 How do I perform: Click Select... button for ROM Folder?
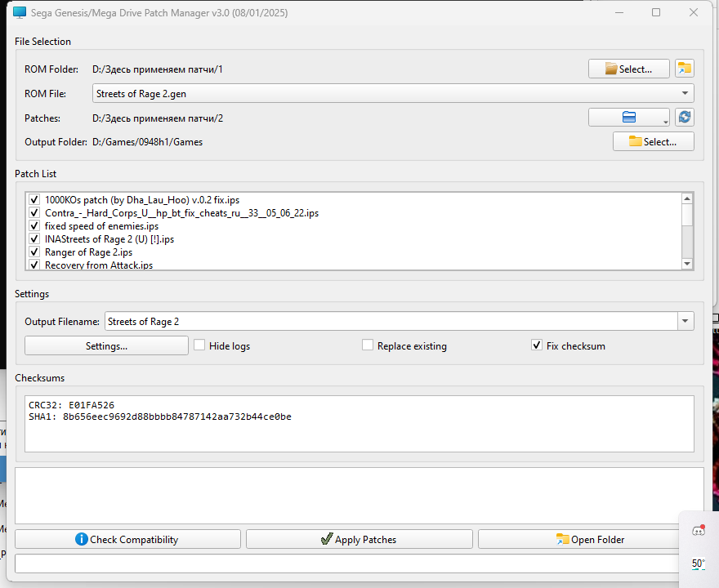(628, 69)
